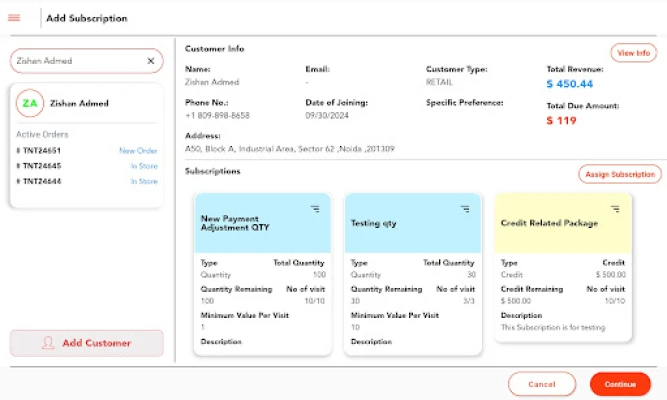Open Testing qty card options menu
Screen dimensions: 667x400
[x=465, y=209]
